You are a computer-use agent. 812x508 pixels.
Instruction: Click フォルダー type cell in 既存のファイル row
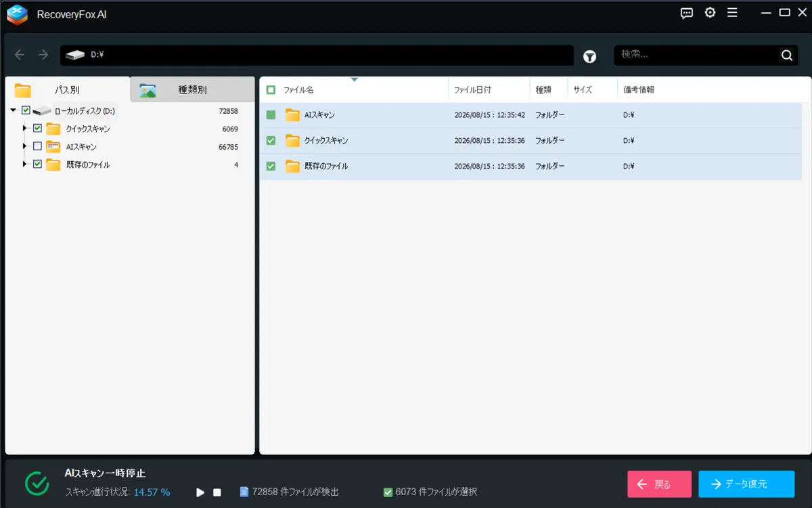[x=549, y=166]
